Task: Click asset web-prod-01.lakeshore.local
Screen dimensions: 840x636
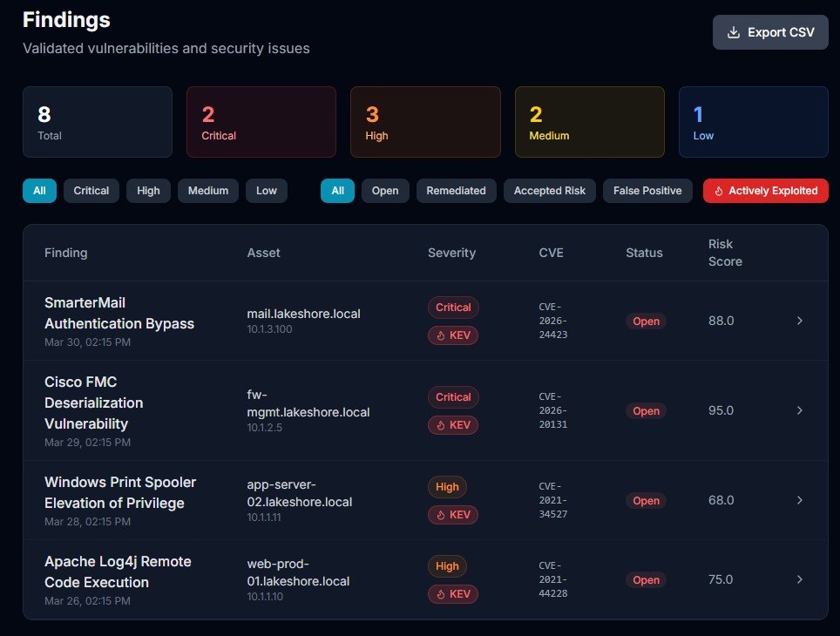Action: click(298, 572)
